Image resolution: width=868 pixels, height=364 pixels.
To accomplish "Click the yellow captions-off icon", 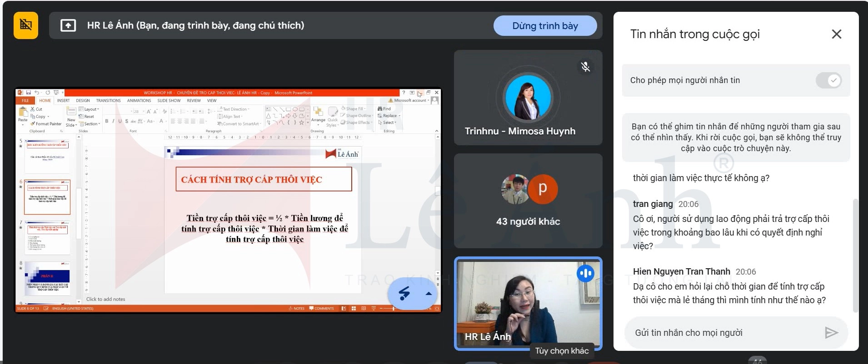I will pyautogui.click(x=26, y=25).
